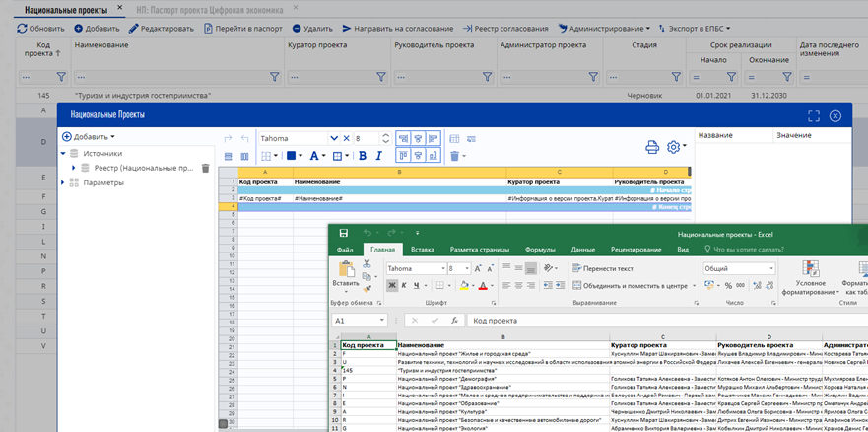Click the Excel save icon
Viewport: 868px width, 432px height.
(x=343, y=233)
